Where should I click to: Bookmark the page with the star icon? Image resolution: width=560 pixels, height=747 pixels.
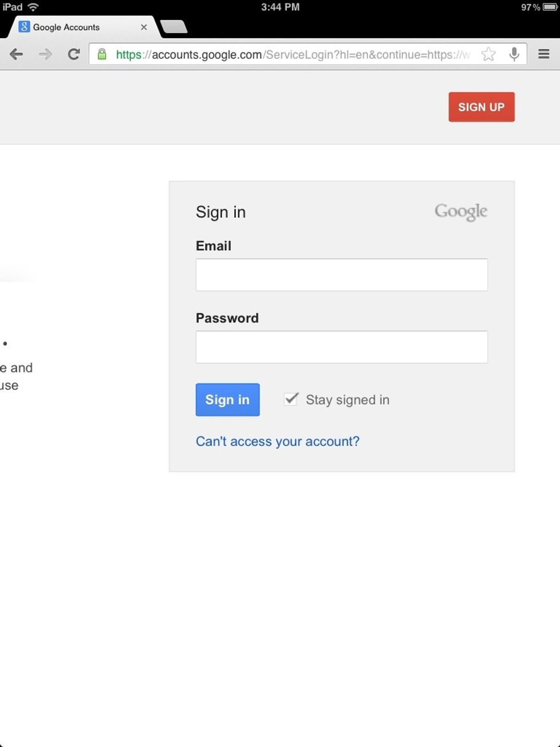click(x=489, y=54)
